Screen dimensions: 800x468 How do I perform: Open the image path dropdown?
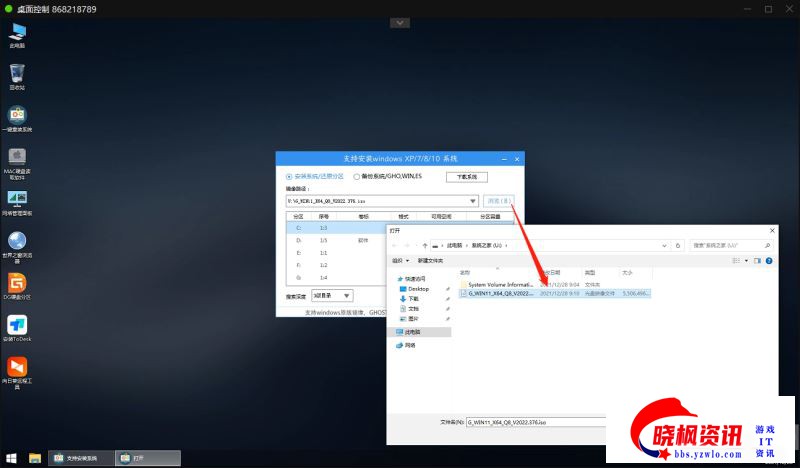pyautogui.click(x=473, y=201)
